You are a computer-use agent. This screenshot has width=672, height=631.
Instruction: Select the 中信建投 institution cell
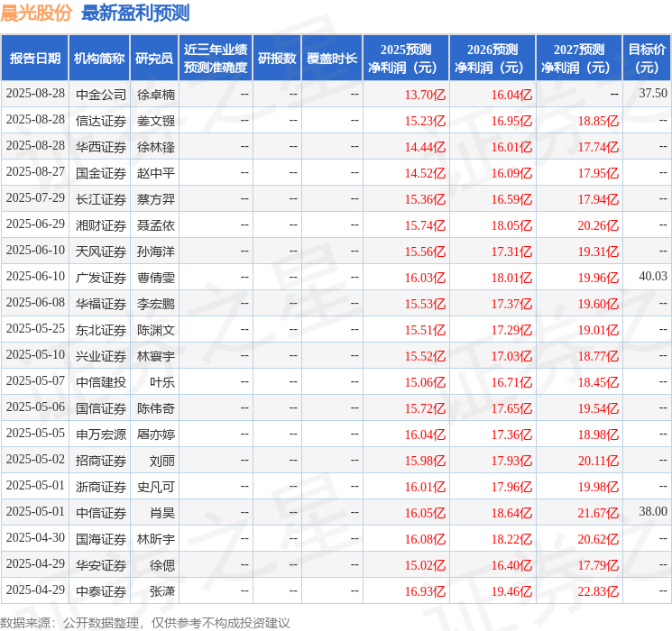coord(101,381)
